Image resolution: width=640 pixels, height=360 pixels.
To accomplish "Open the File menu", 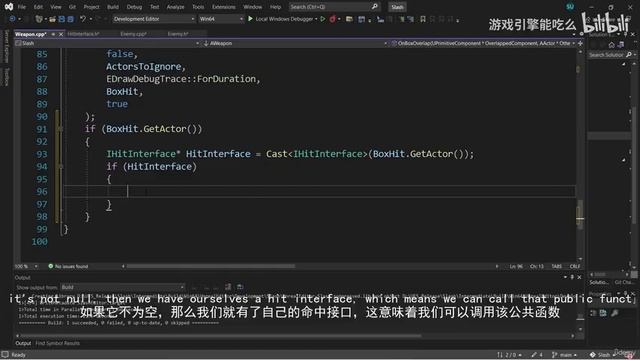I will pyautogui.click(x=22, y=7).
